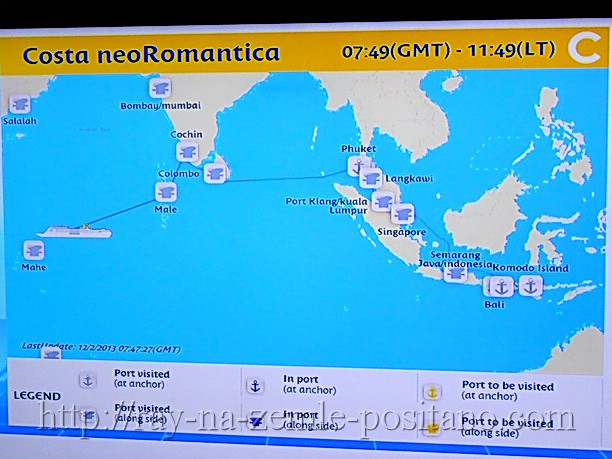The image size is (612, 459).
Task: Click the Salalah port icon
Action: (20, 104)
